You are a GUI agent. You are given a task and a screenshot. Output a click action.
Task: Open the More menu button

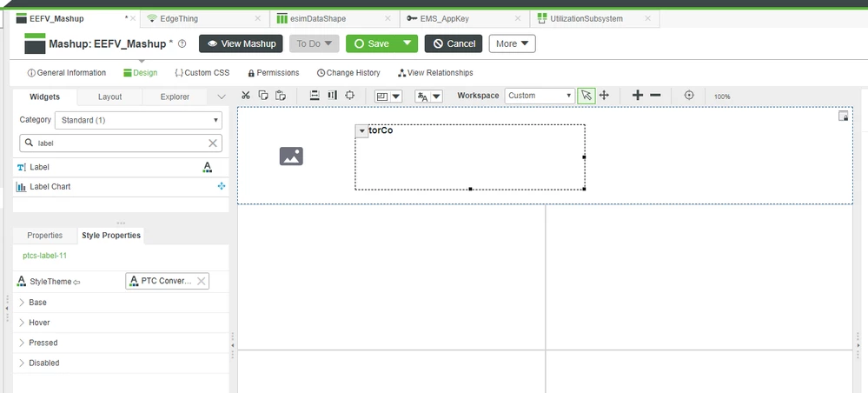click(512, 43)
